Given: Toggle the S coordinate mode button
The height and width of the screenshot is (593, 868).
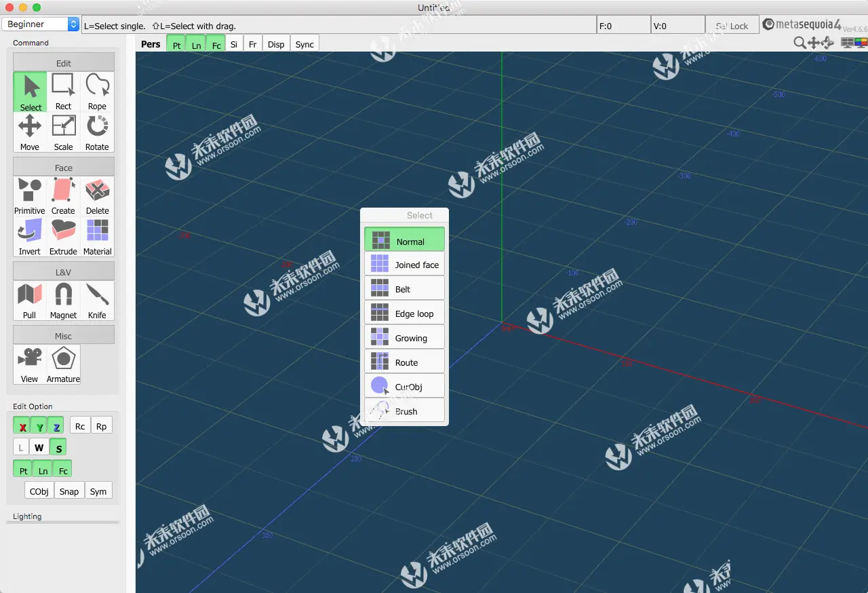Looking at the screenshot, I should [x=58, y=447].
